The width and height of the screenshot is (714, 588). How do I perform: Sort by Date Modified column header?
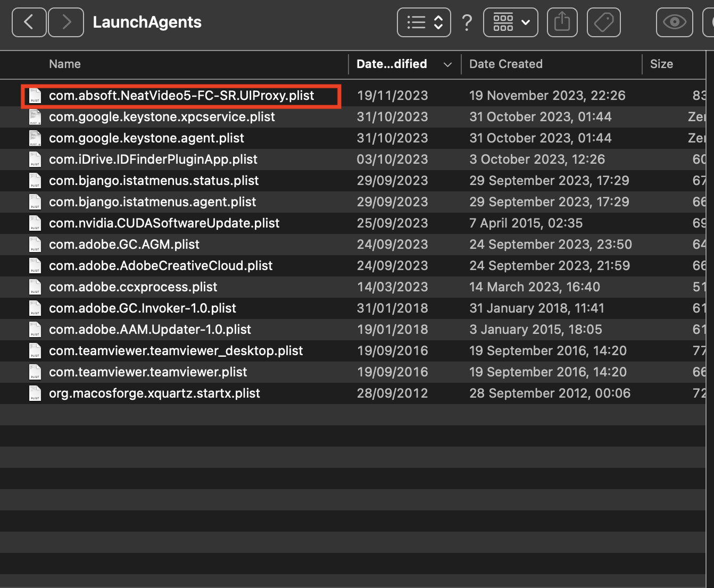click(x=392, y=64)
